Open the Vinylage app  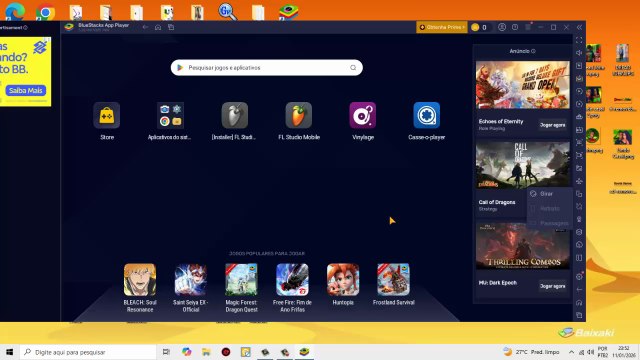tap(362, 116)
